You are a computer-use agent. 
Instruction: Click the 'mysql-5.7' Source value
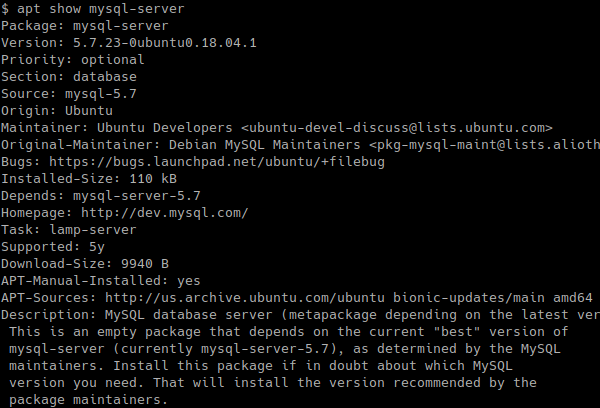click(x=101, y=94)
